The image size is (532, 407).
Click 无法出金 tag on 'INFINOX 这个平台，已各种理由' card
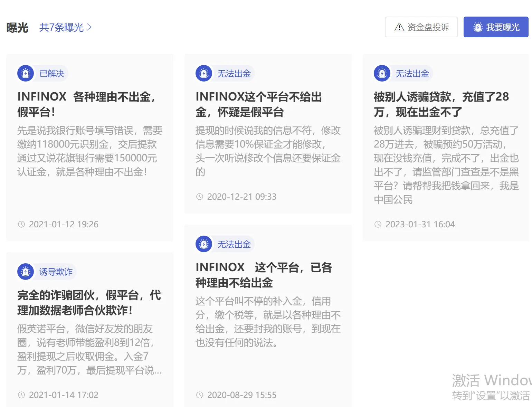pos(234,244)
